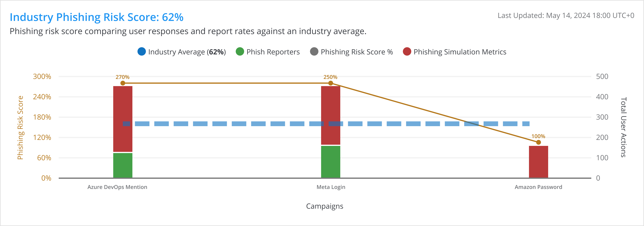
Task: Click the Meta Login red bar segment
Action: [x=330, y=105]
